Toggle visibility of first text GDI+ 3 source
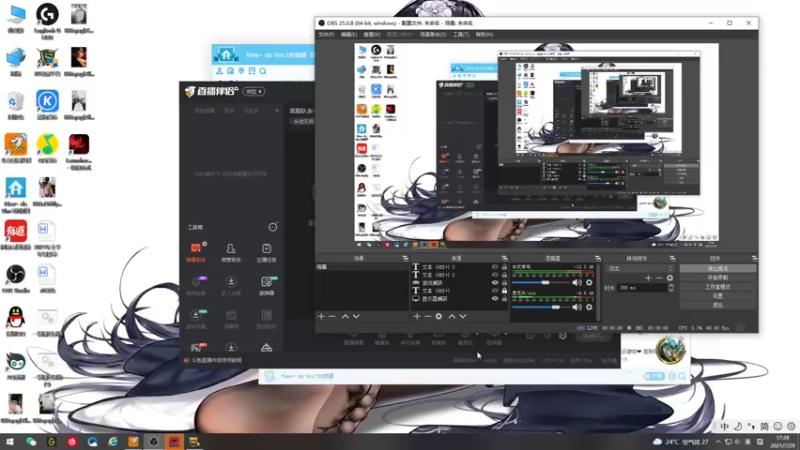 (x=494, y=267)
